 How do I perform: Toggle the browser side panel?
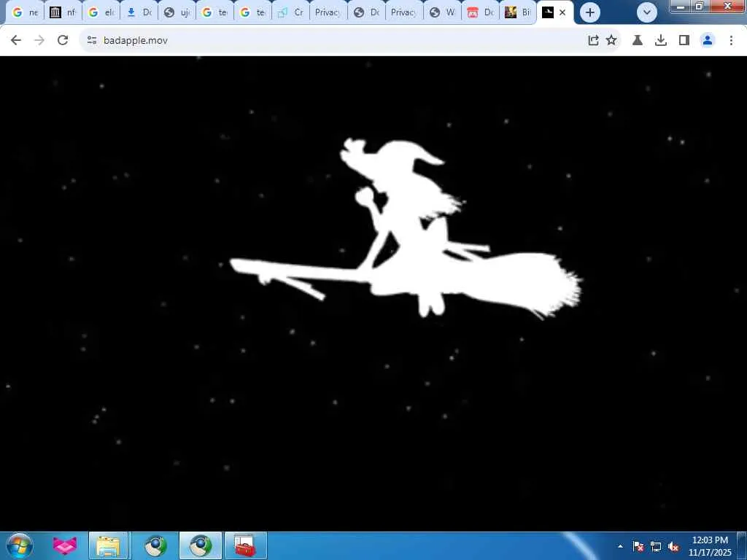pyautogui.click(x=684, y=41)
